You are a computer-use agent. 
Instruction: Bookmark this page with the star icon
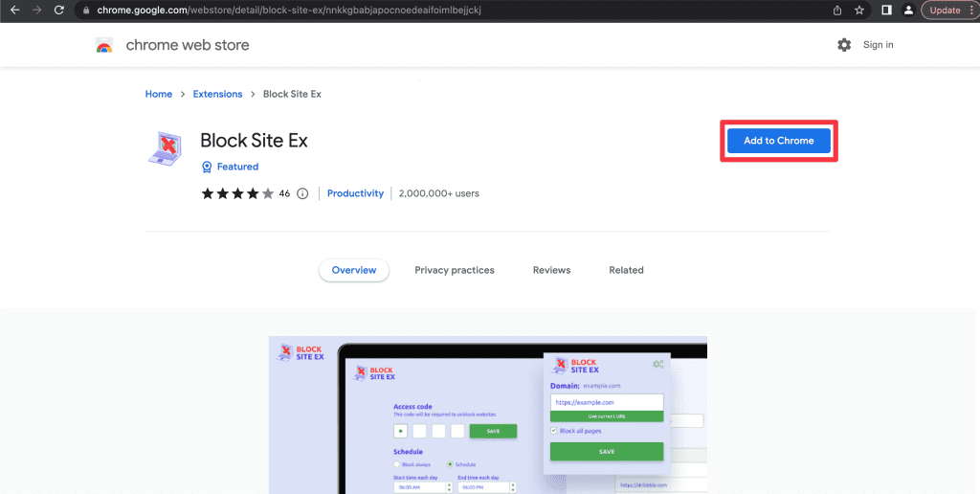[859, 11]
